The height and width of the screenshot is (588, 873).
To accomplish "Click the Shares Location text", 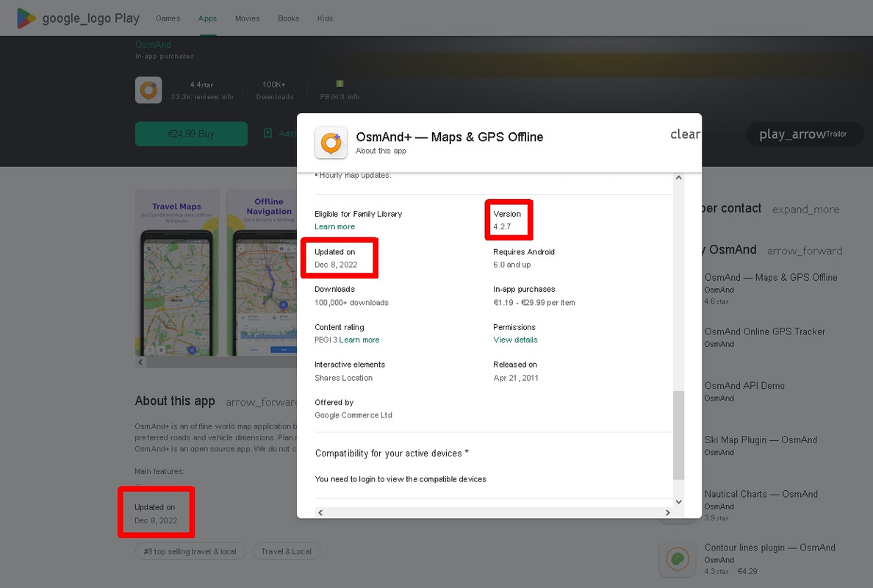I will [343, 378].
